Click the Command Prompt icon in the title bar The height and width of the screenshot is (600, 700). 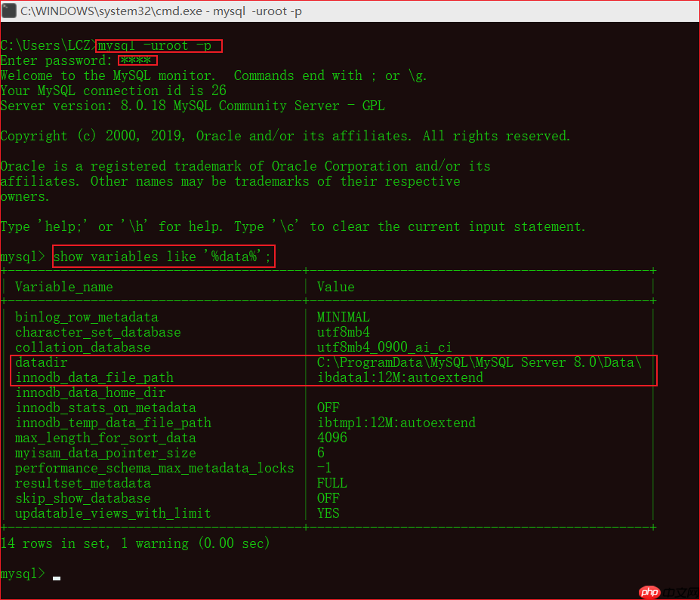9,11
